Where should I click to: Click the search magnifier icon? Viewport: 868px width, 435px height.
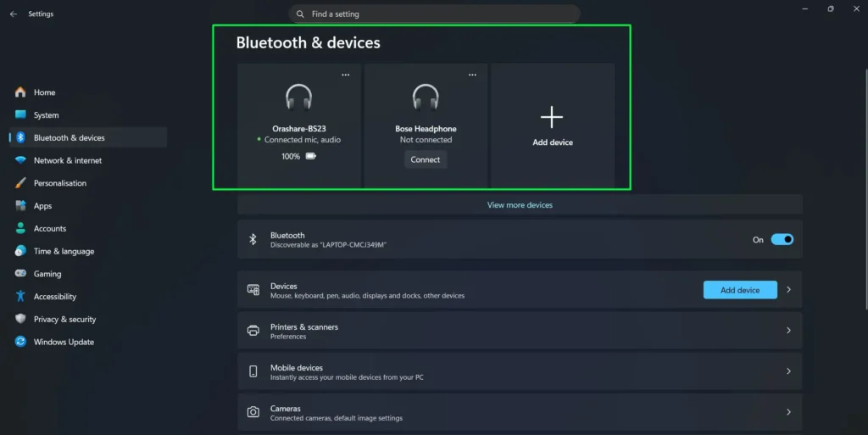coord(300,14)
